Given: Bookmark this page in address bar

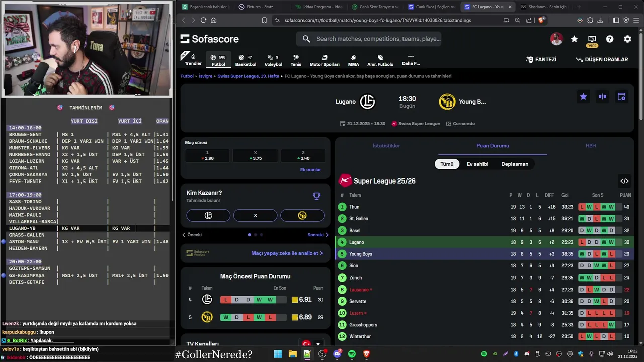Looking at the screenshot, I should tap(264, 20).
